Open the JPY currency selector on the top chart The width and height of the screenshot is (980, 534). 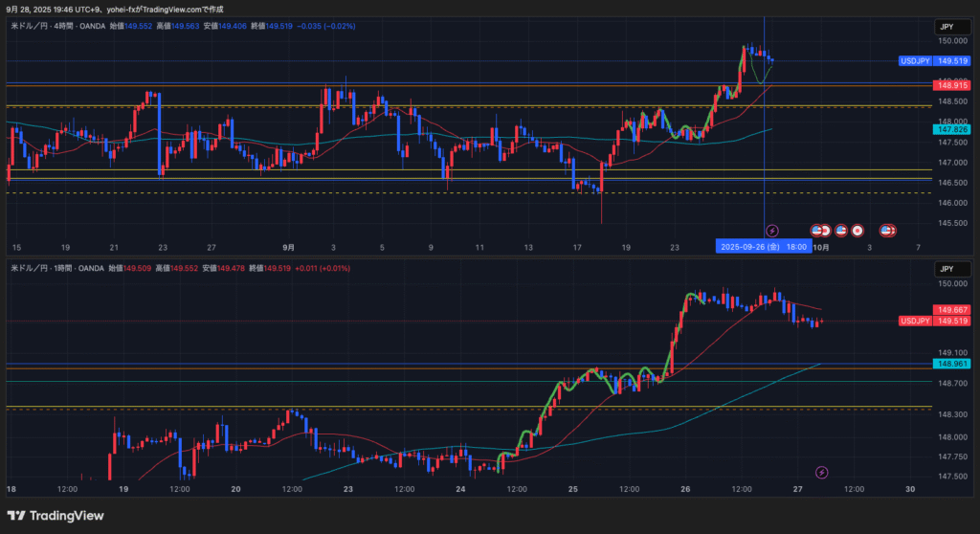(x=945, y=28)
